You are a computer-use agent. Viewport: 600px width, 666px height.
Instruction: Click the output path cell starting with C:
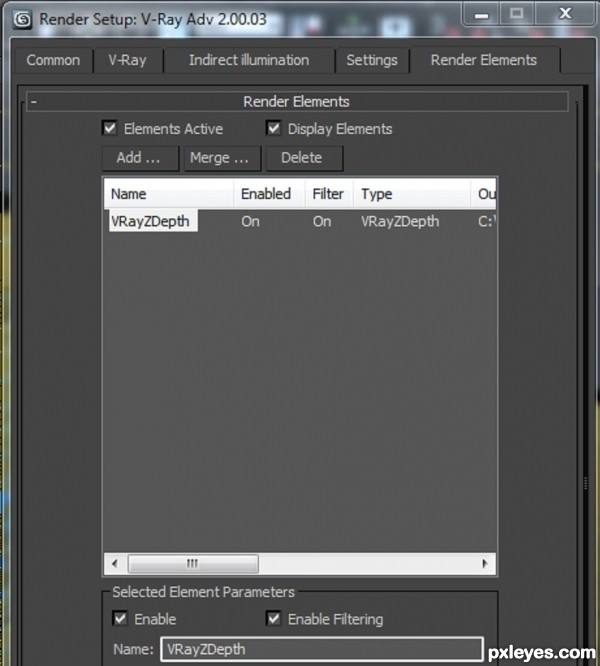click(x=487, y=222)
